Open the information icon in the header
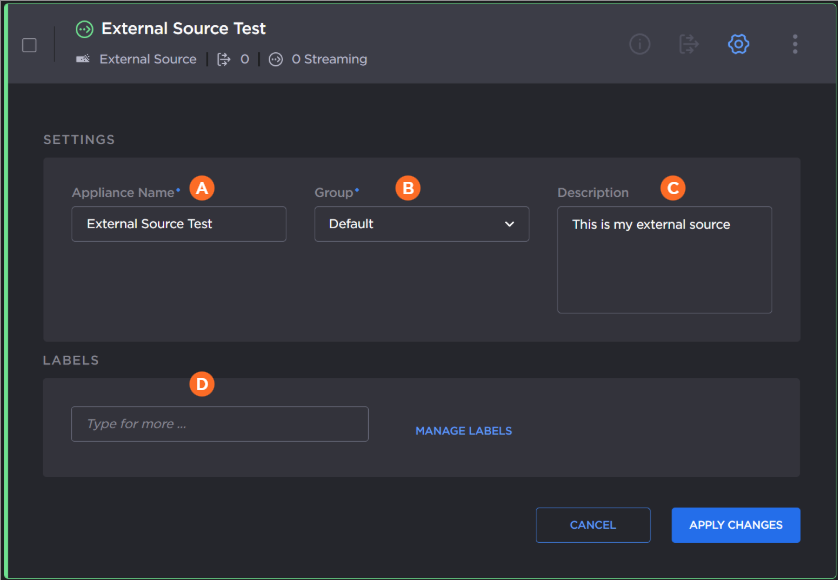This screenshot has width=838, height=580. click(x=640, y=44)
